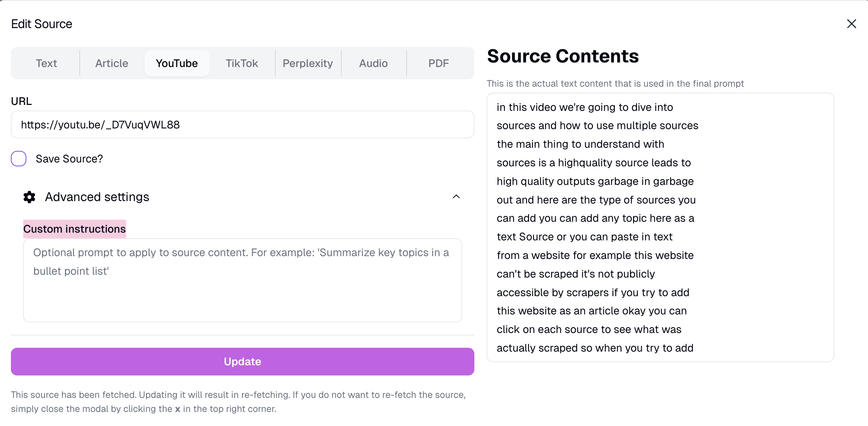The height and width of the screenshot is (426, 868).
Task: Click into the YouTube URL field
Action: click(242, 125)
